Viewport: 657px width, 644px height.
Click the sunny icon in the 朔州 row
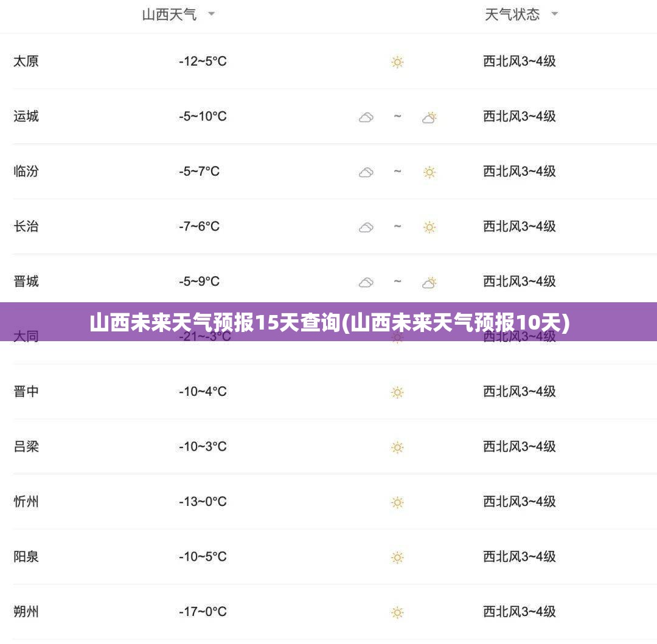(x=397, y=612)
